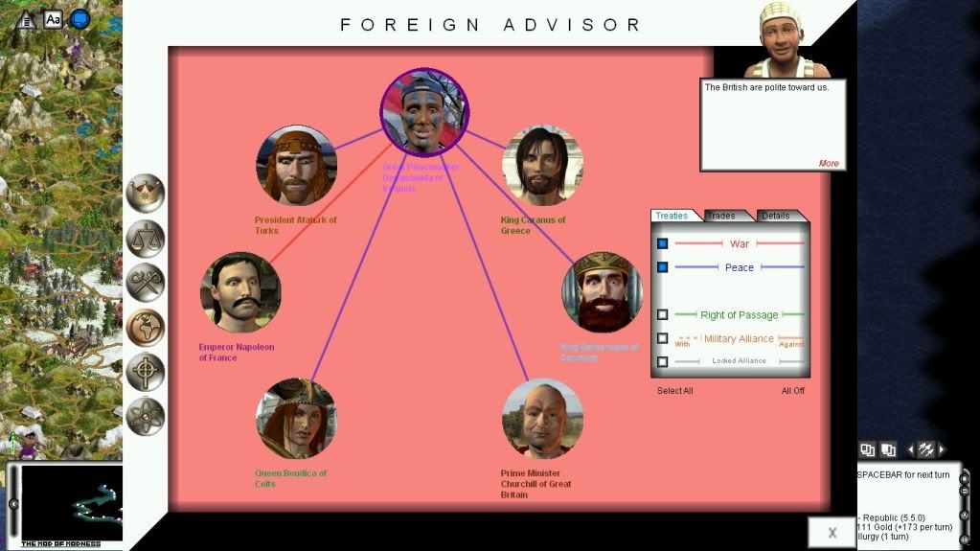Switch to the Treaties tab
The image size is (980, 551).
point(672,216)
